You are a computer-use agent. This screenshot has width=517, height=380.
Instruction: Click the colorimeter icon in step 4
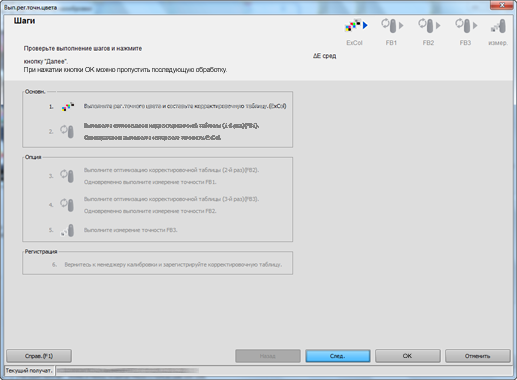click(67, 205)
